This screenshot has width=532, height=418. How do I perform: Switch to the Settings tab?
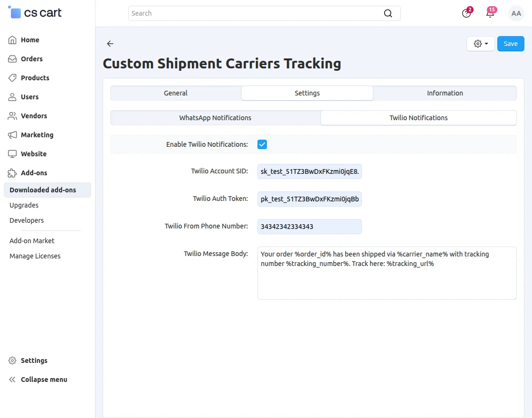coord(307,93)
